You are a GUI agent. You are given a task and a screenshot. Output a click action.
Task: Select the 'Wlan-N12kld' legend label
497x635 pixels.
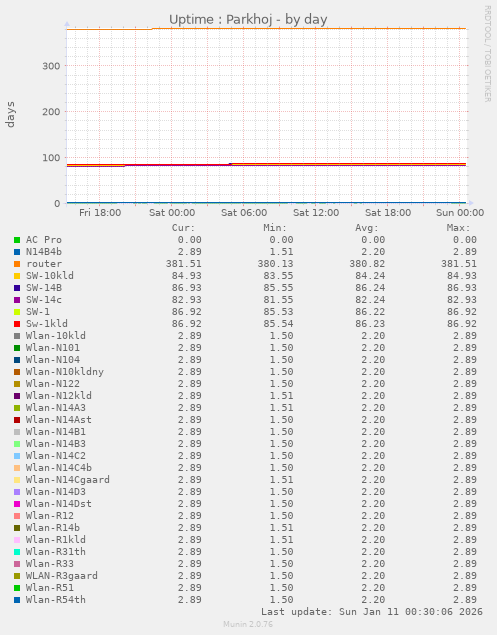point(59,396)
